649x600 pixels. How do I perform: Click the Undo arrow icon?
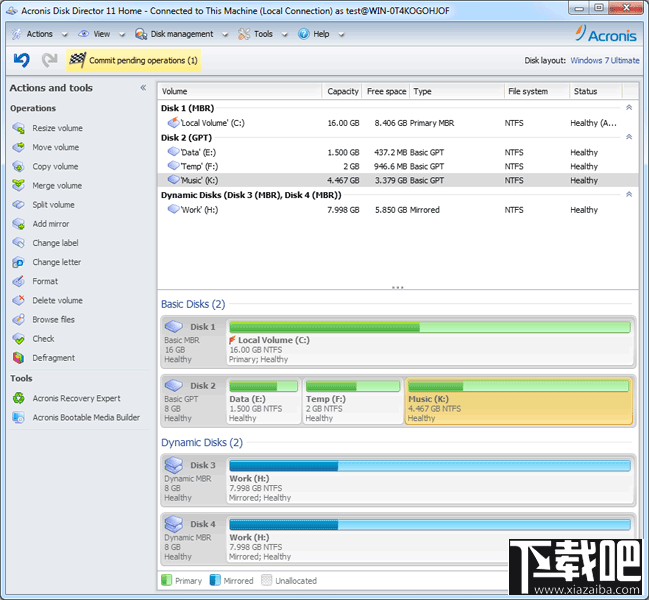[22, 60]
